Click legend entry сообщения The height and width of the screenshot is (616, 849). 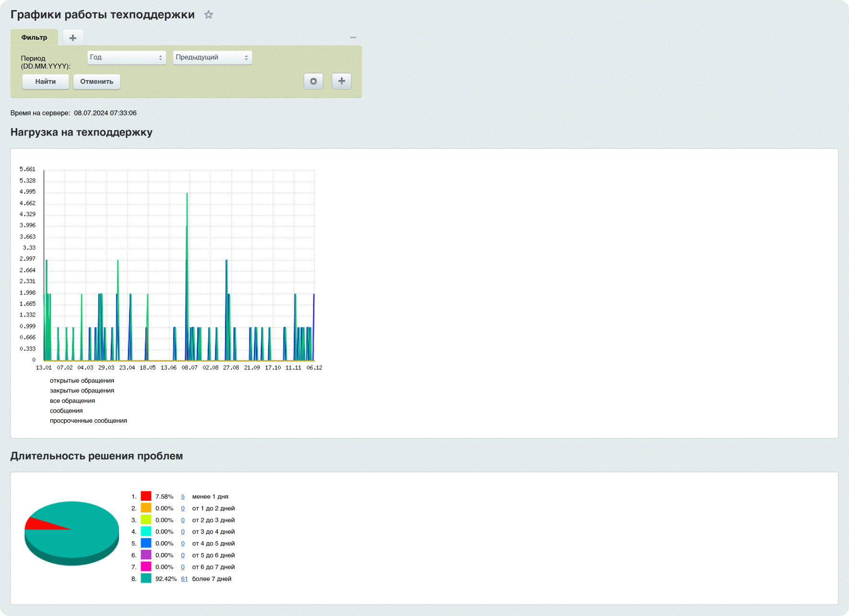click(x=66, y=411)
